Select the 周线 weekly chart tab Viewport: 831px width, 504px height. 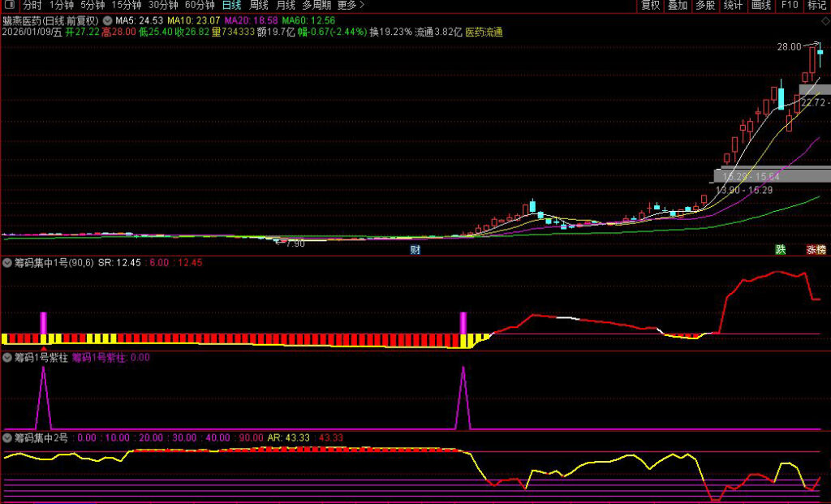[x=258, y=6]
